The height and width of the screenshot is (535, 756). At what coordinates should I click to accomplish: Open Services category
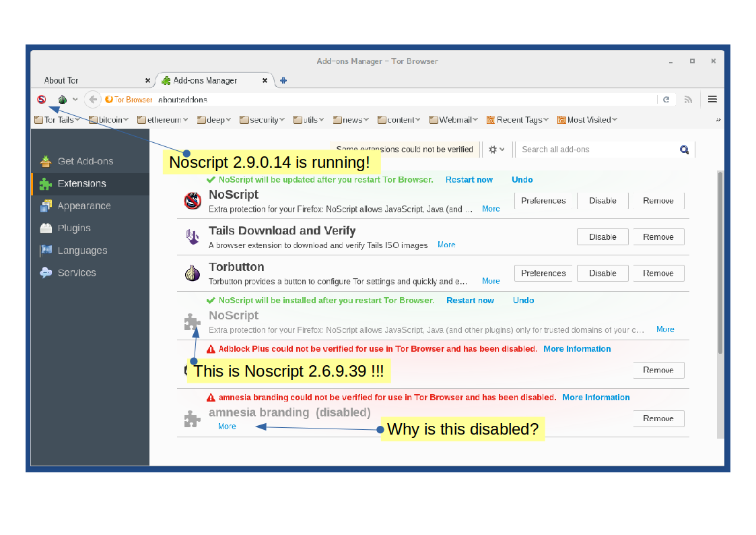point(90,273)
